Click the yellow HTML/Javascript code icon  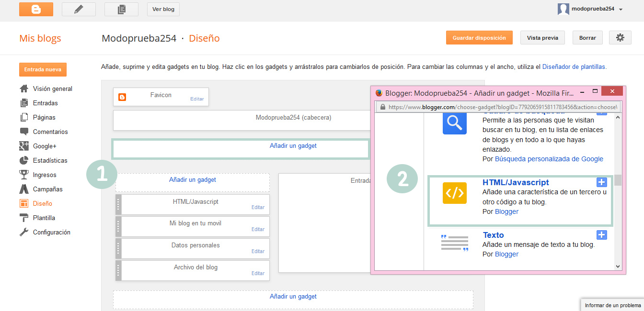click(455, 193)
